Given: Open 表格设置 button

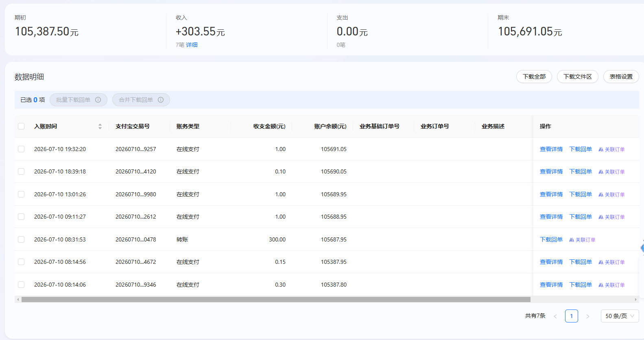Looking at the screenshot, I should (x=621, y=77).
